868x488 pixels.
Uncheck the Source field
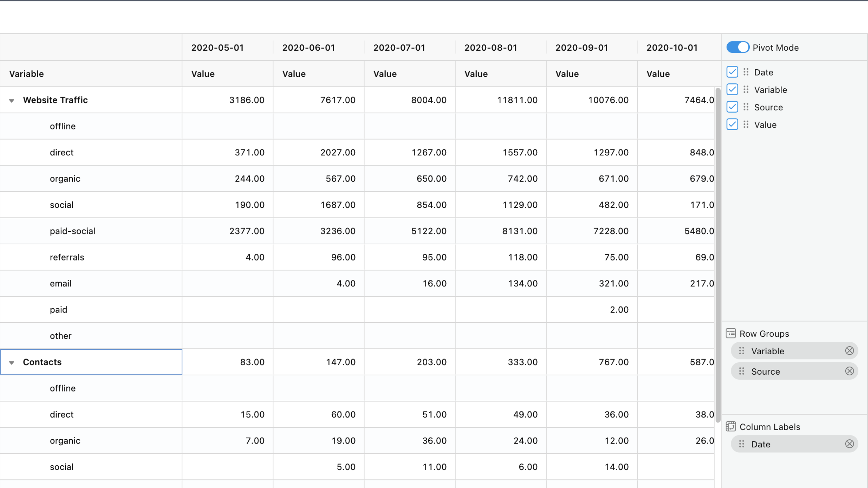coord(732,107)
